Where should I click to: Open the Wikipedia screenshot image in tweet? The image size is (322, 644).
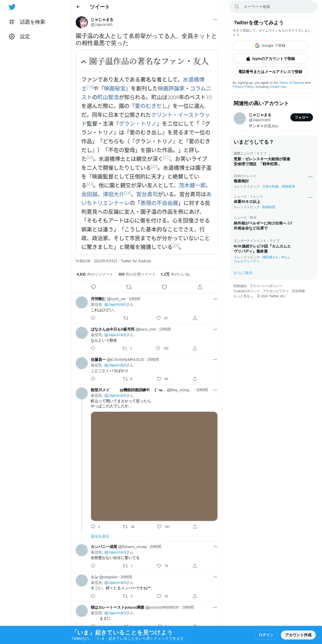pos(147,152)
